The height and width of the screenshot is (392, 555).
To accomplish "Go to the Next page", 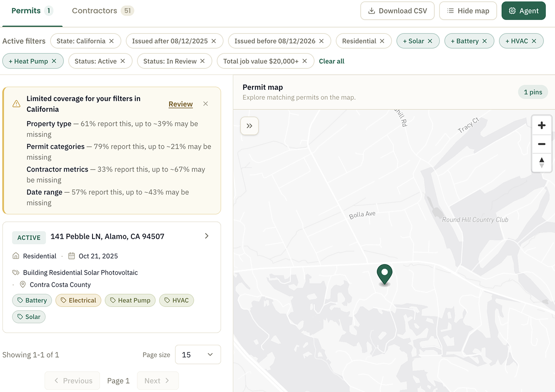I will pyautogui.click(x=158, y=381).
